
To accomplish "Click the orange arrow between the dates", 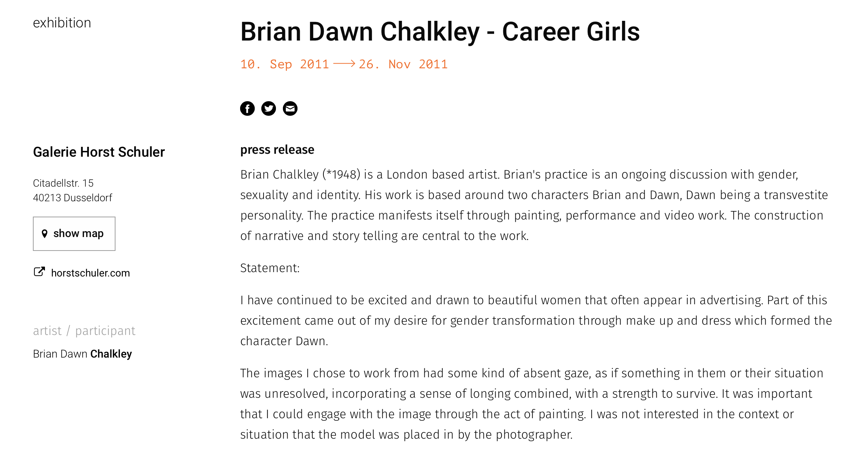I will pos(344,64).
